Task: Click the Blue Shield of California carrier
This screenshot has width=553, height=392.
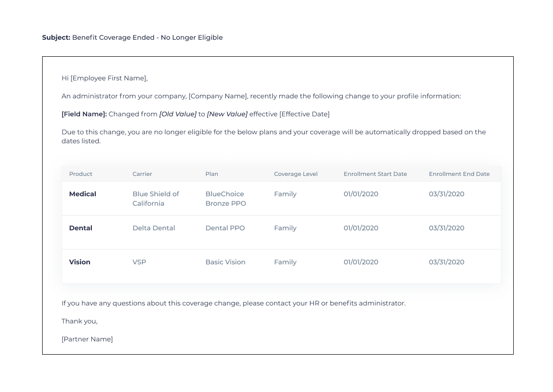Action: [x=155, y=199]
